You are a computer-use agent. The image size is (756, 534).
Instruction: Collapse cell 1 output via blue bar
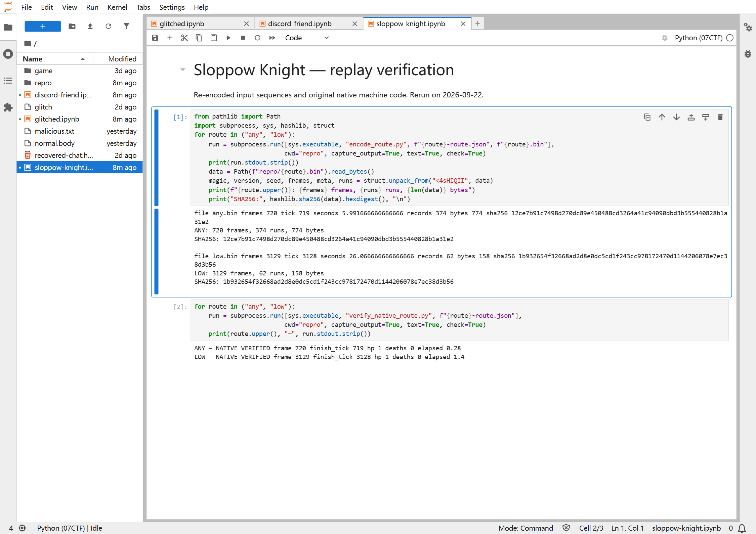tap(156, 252)
